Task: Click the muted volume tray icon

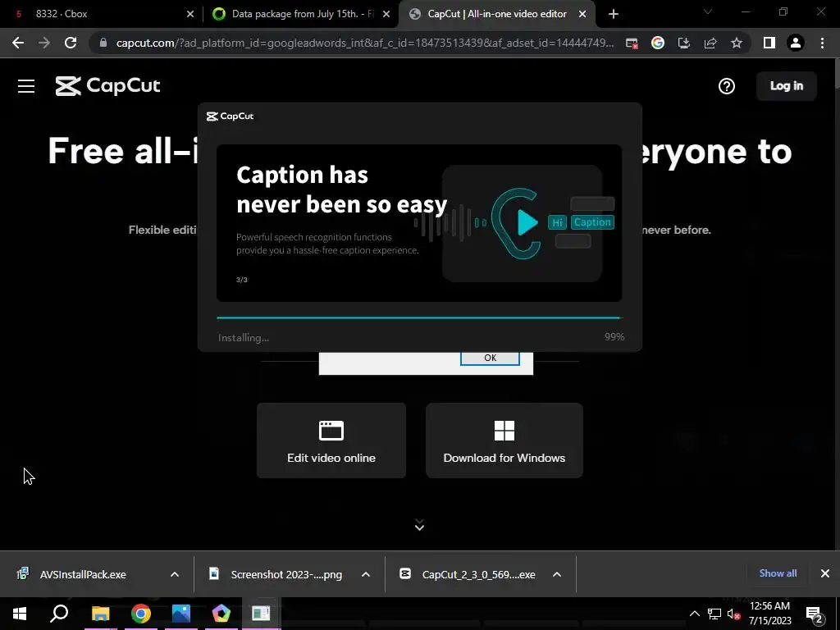Action: tap(734, 614)
